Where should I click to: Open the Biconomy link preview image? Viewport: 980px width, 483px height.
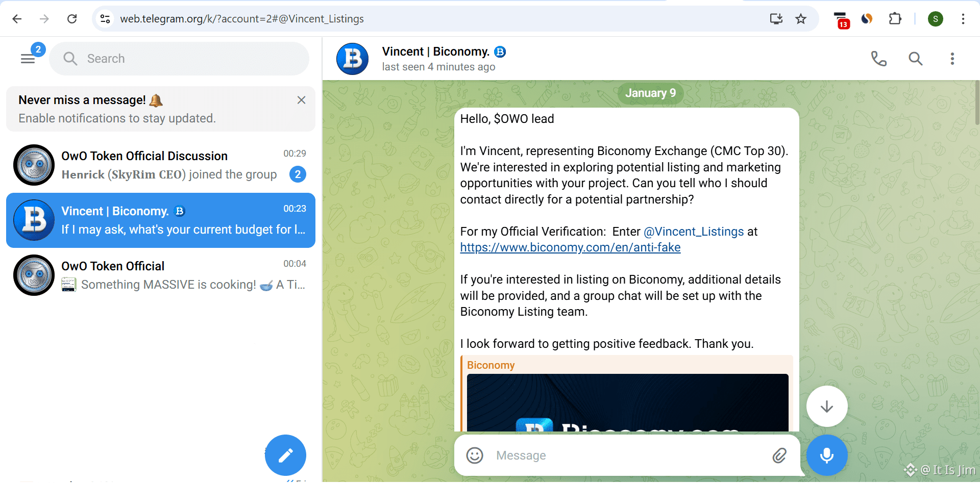click(x=627, y=403)
